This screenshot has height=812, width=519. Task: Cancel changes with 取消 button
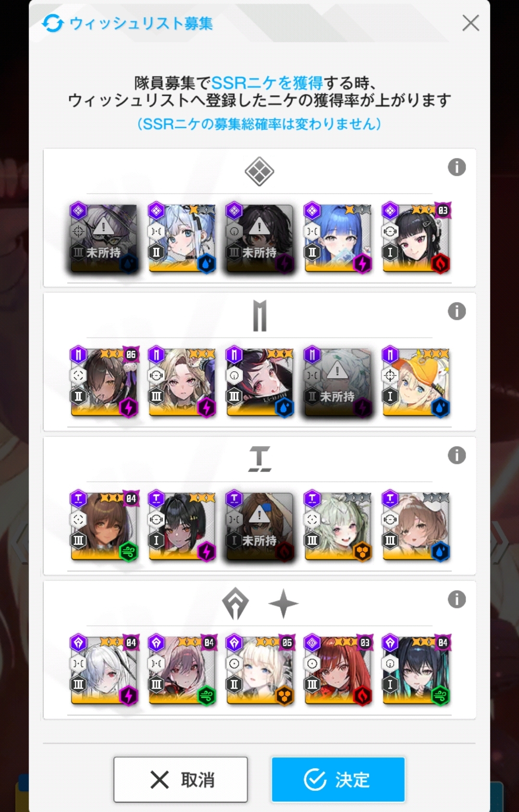pyautogui.click(x=181, y=779)
